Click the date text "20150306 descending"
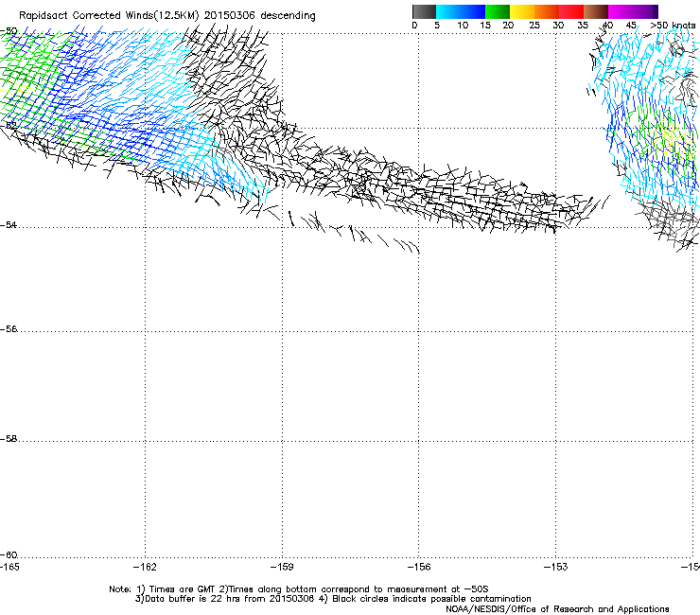Viewport: 700px width, 615px height. tap(260, 16)
